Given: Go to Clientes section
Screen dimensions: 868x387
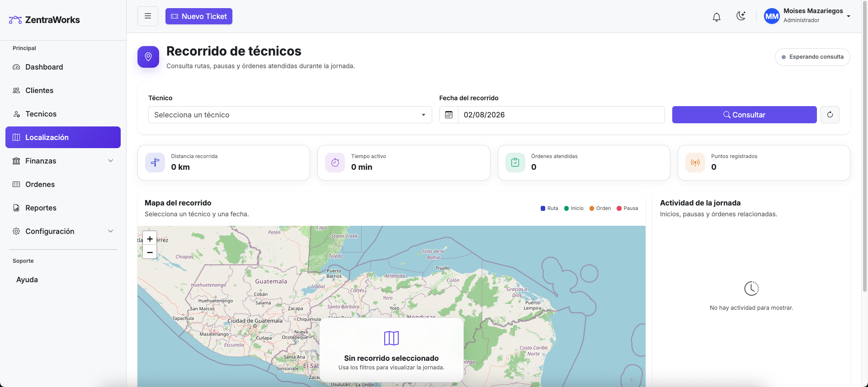Looking at the screenshot, I should click(63, 90).
